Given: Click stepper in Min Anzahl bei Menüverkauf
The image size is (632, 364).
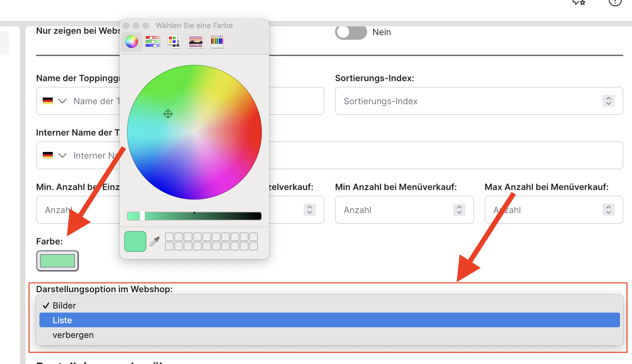Looking at the screenshot, I should click(459, 210).
